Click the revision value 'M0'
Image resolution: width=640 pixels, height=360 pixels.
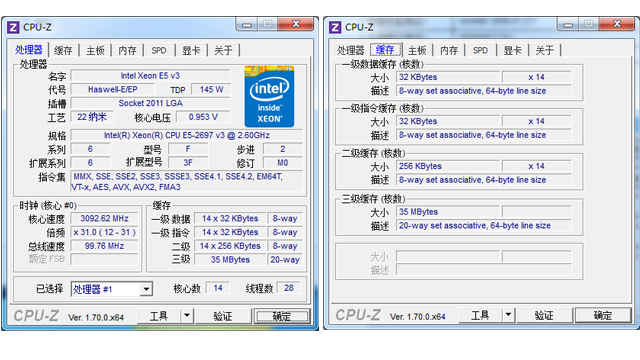282,162
